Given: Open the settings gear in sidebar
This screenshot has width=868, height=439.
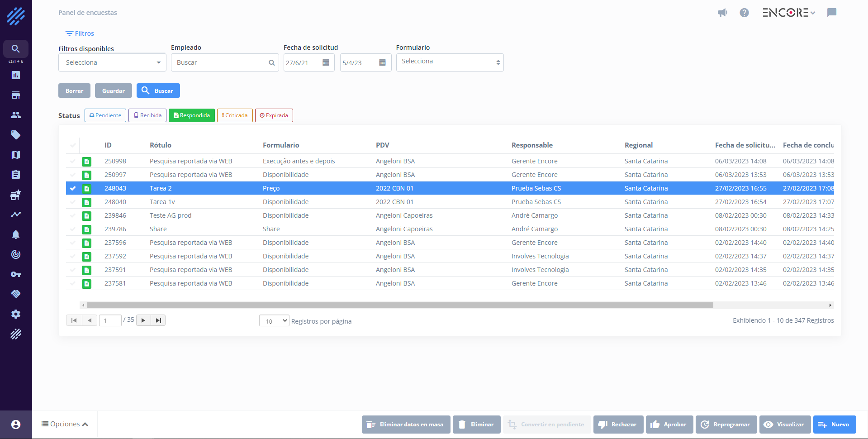Looking at the screenshot, I should (16, 314).
